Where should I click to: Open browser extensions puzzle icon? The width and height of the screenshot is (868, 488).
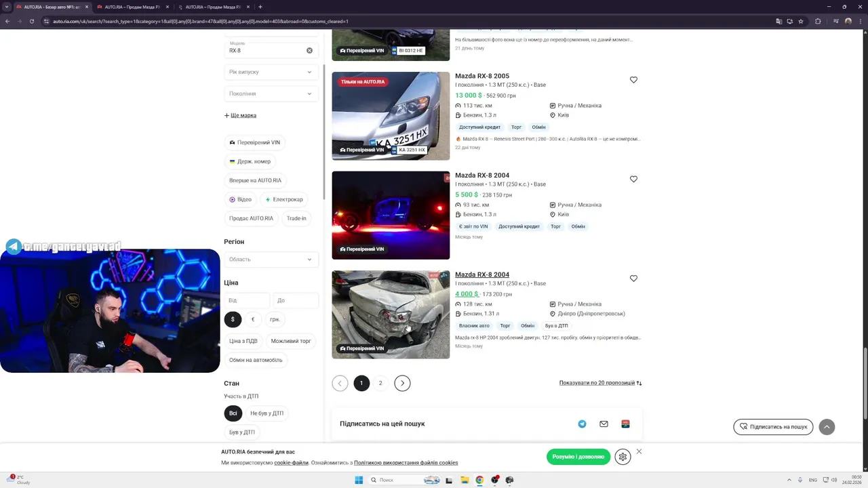[817, 21]
